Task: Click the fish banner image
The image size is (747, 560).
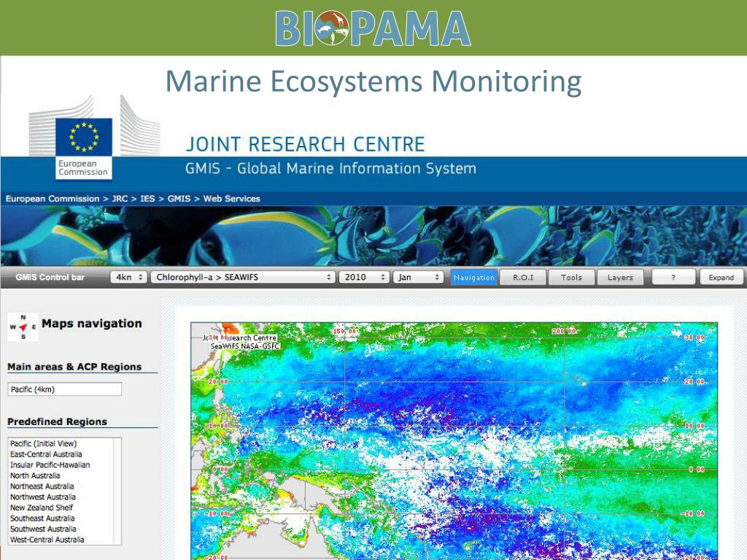Action: point(373,236)
